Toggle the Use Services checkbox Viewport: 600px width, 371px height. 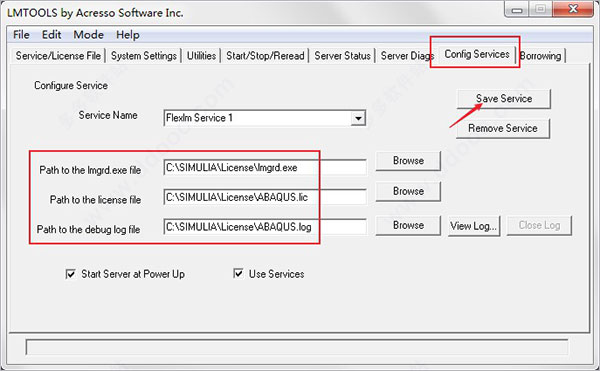click(238, 273)
